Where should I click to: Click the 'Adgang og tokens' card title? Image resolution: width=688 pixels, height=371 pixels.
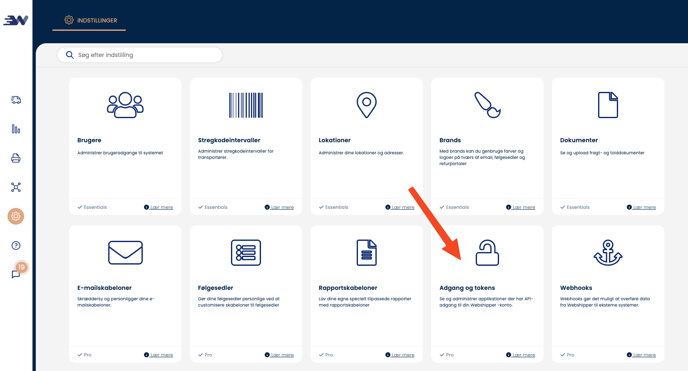(467, 288)
